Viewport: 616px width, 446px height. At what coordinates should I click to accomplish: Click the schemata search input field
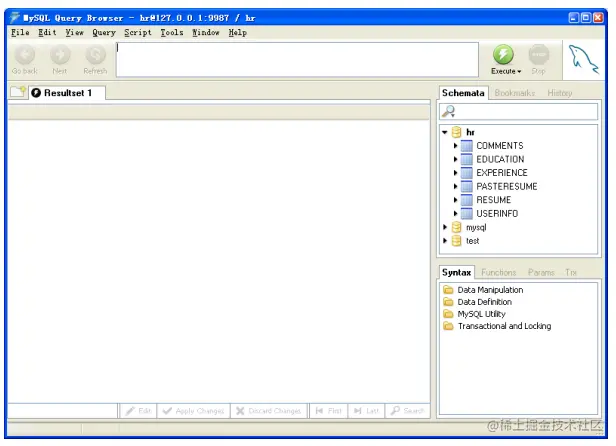(x=519, y=112)
